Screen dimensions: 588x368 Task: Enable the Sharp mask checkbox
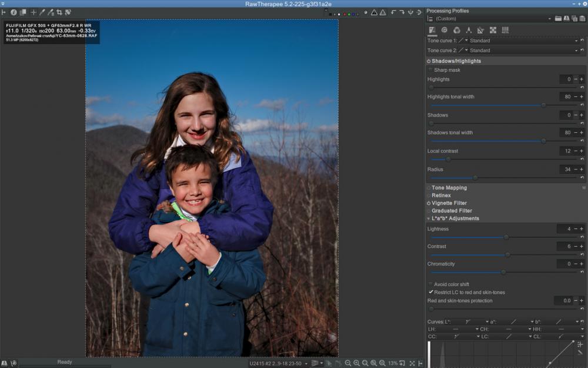[430, 70]
